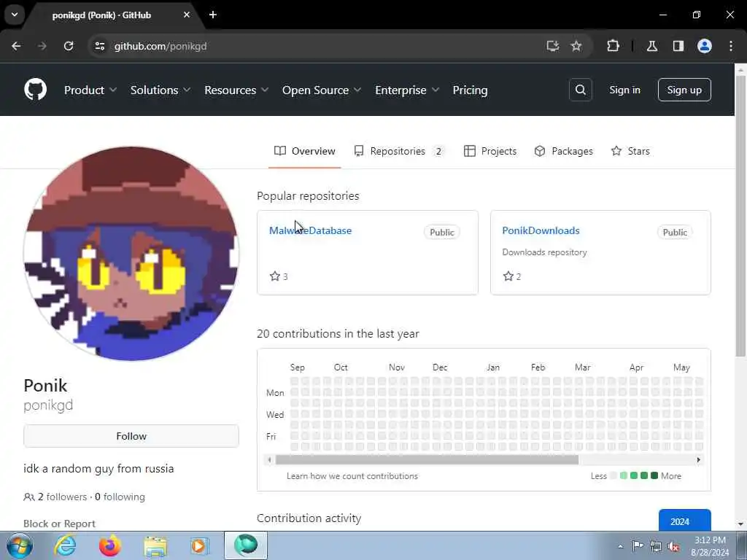Click star icon on PonikDownloads card
Image resolution: width=747 pixels, height=560 pixels.
508,276
